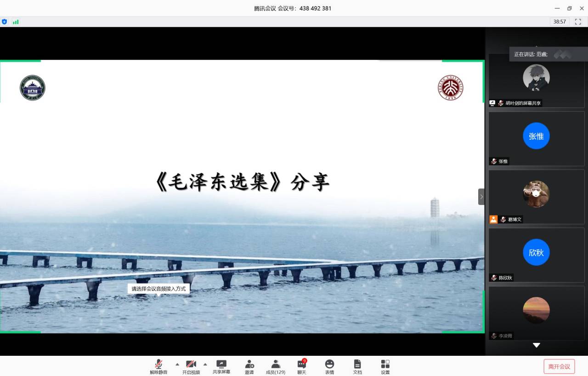This screenshot has height=376, width=588.
Task: Expand video options arrow beside 开启视频
Action: tap(205, 364)
